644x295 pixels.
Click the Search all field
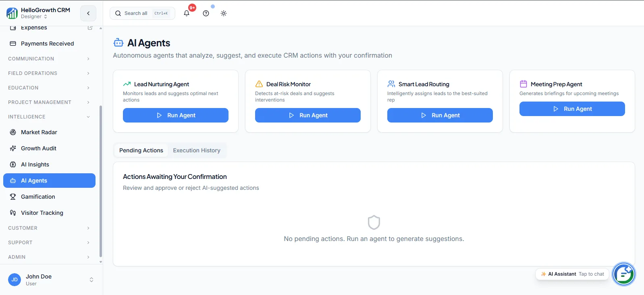pos(142,13)
